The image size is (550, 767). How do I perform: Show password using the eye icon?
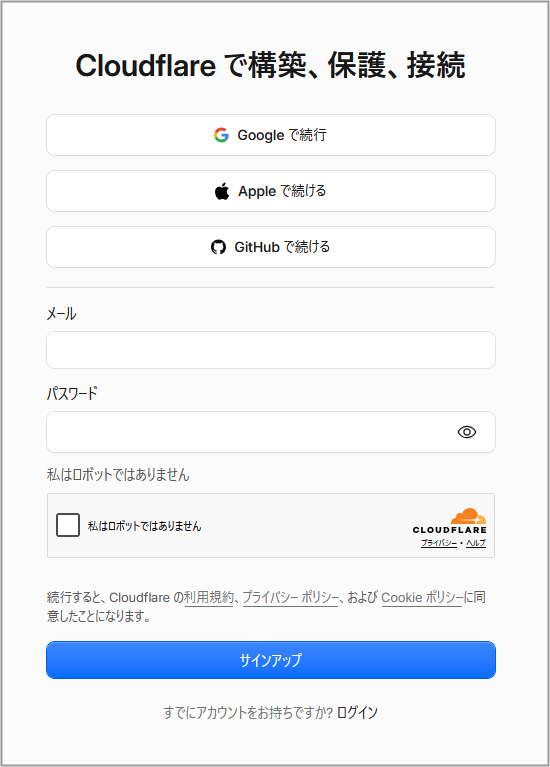click(x=467, y=432)
